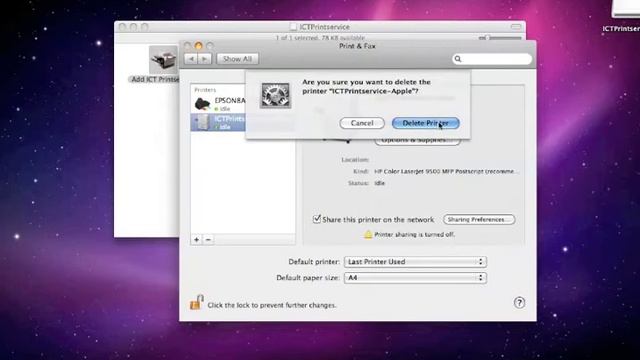Click the 'Printers' list header text
The width and height of the screenshot is (640, 360).
coord(205,90)
